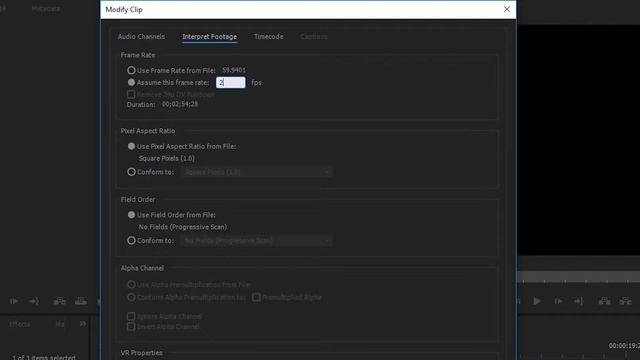
Task: Click Go to Out icon in Source monitor
Action: click(x=34, y=301)
